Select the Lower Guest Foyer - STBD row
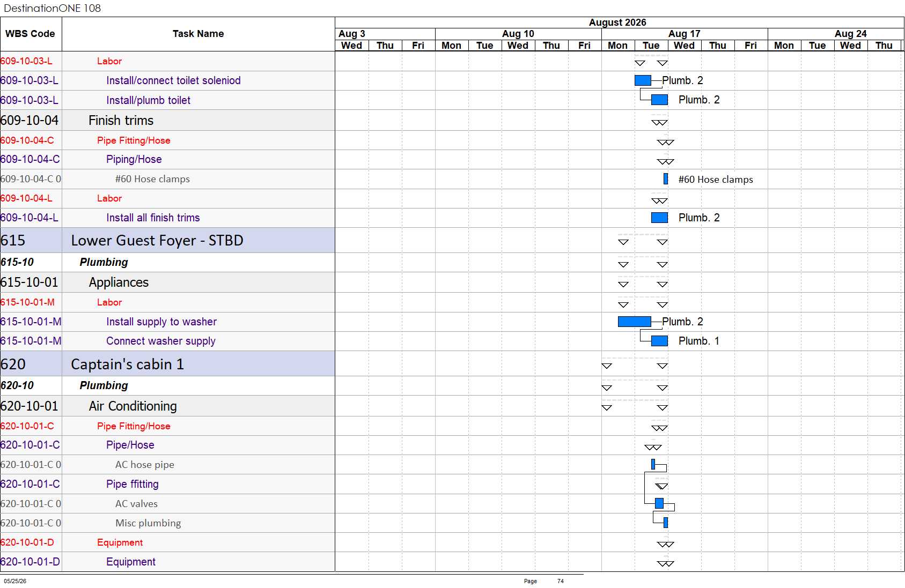The image size is (905, 588). (167, 240)
